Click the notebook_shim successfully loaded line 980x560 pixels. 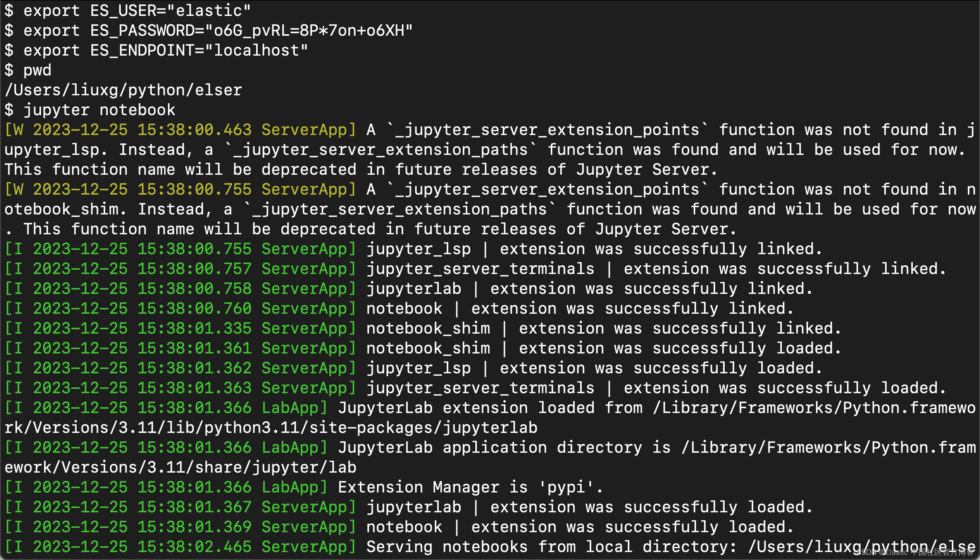coord(603,348)
